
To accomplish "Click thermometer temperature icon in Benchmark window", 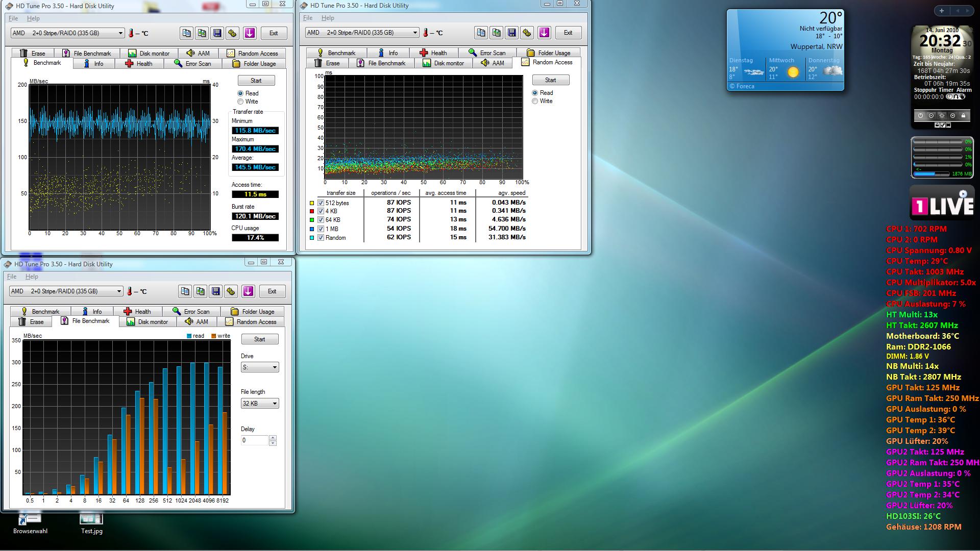I will coord(131,33).
